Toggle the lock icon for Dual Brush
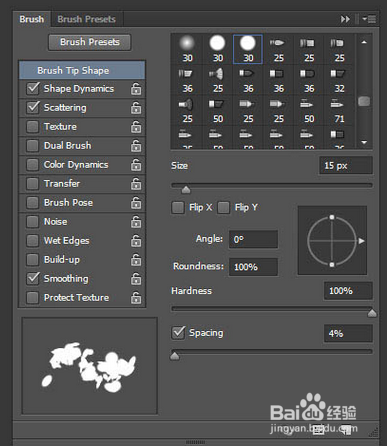 coord(136,146)
